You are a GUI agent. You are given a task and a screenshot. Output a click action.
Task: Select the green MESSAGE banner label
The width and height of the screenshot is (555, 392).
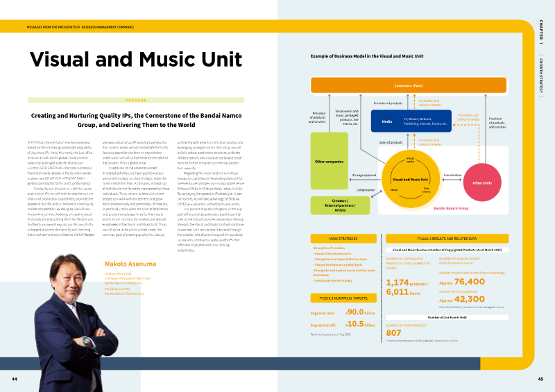pos(136,100)
